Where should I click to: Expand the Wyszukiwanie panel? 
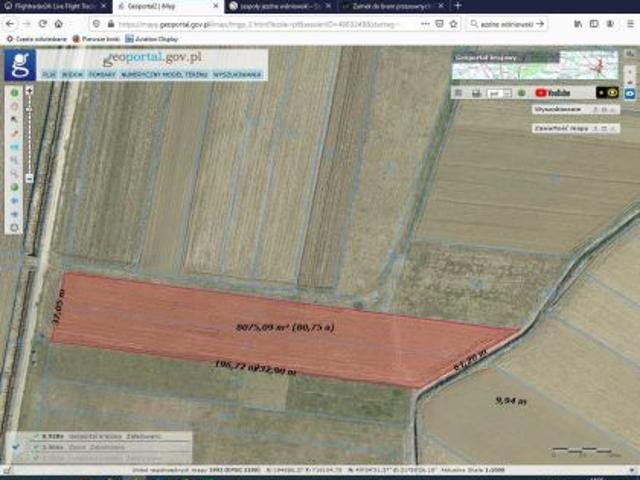(x=576, y=109)
